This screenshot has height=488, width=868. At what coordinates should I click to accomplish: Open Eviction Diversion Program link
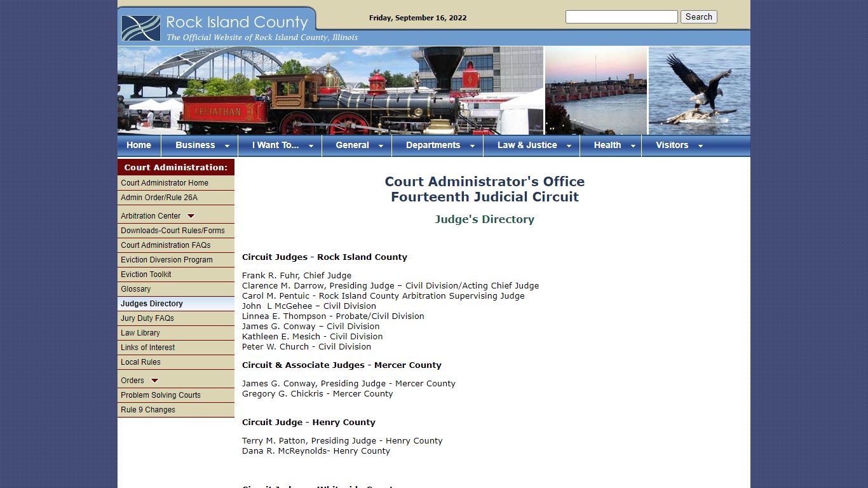[x=176, y=260]
